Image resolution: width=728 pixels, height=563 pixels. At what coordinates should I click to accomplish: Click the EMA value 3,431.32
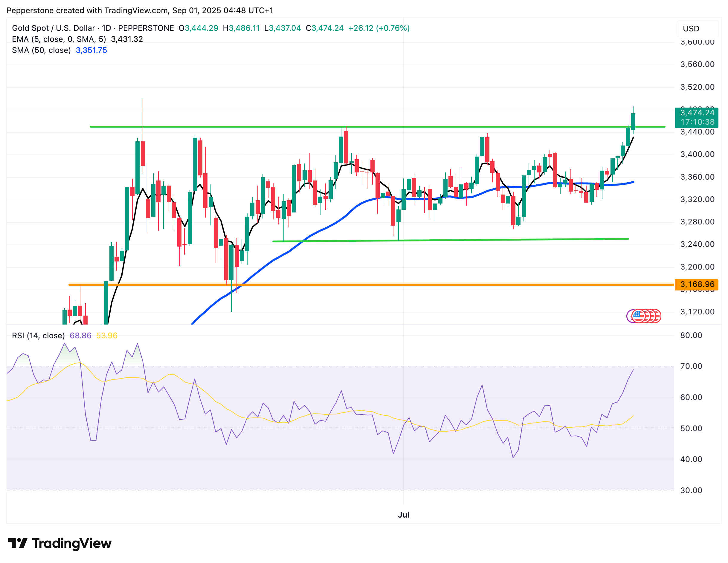tap(127, 39)
